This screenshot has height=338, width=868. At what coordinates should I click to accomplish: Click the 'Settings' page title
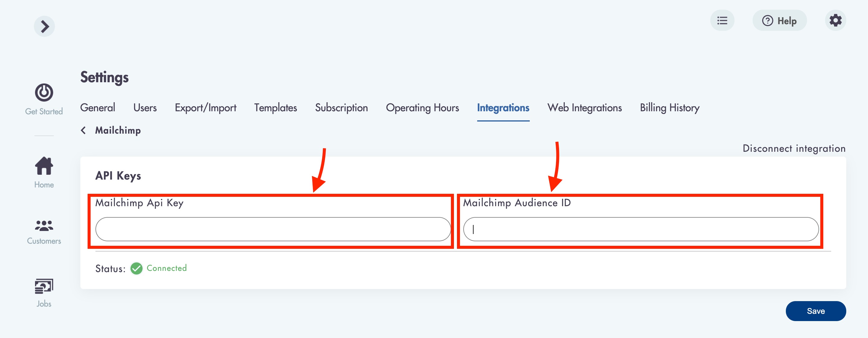pyautogui.click(x=104, y=77)
